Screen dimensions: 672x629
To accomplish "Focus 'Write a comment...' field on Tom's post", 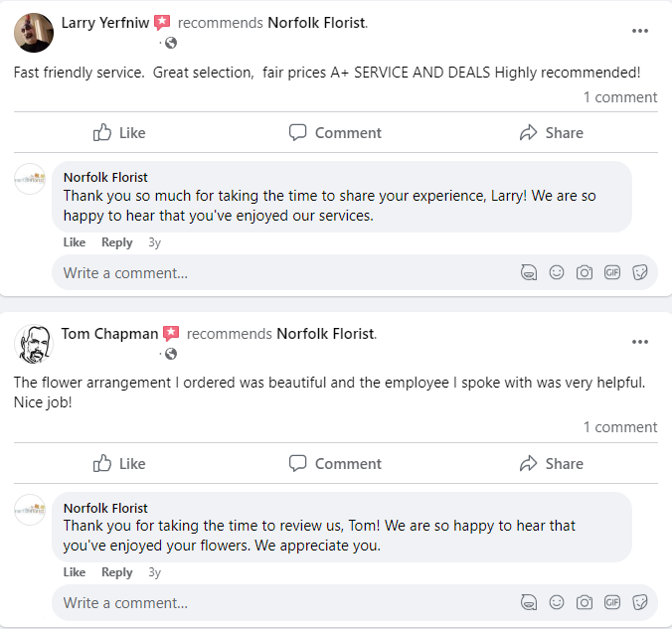I will 355,602.
